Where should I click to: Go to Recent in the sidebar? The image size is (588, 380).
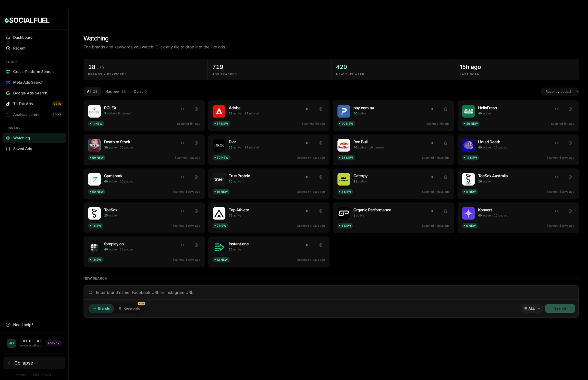34,48
